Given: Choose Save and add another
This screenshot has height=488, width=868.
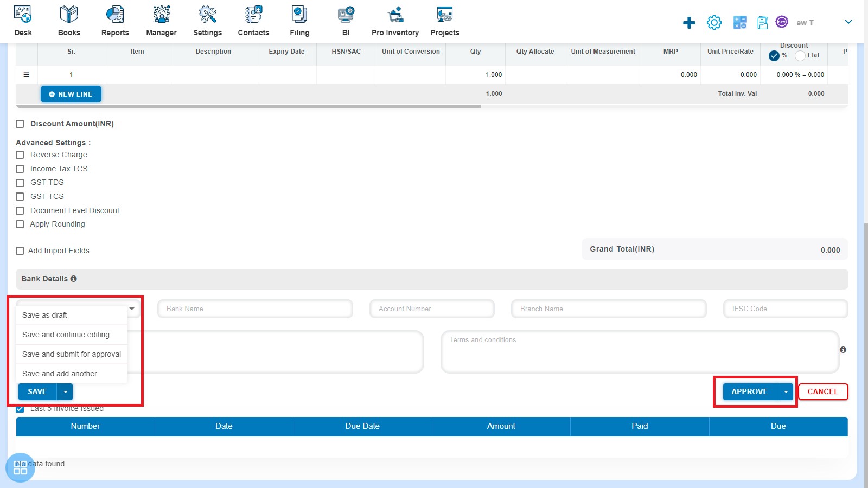Looking at the screenshot, I should pos(72,374).
